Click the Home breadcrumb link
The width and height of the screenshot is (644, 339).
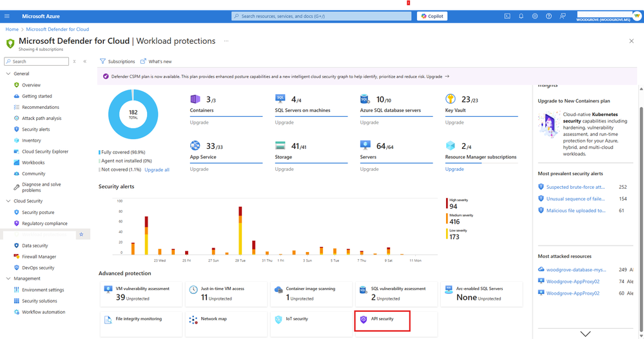12,30
